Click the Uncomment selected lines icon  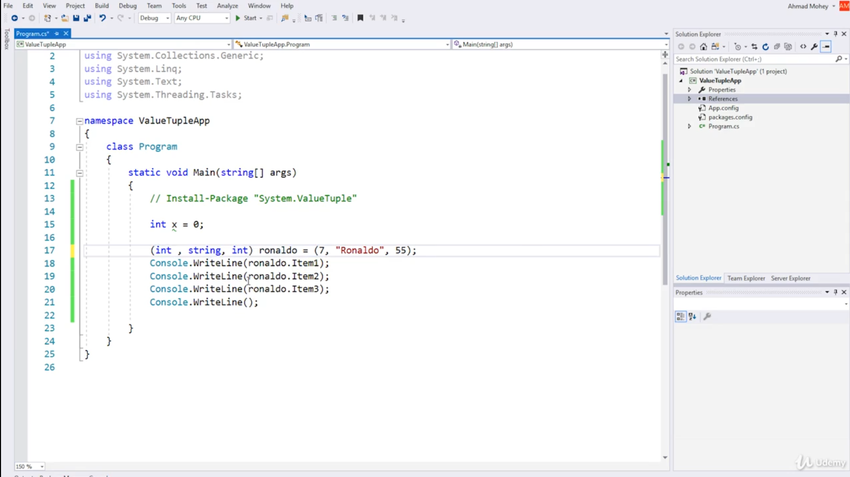coord(345,18)
